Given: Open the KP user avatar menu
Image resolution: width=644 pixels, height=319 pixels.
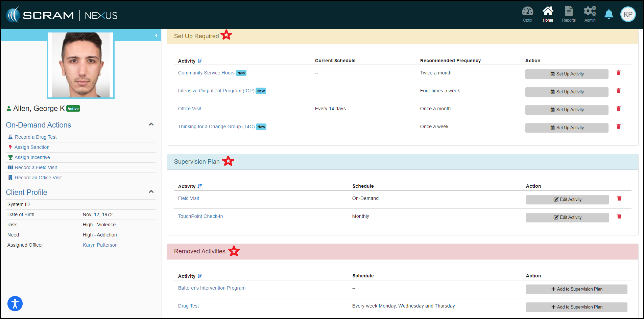Looking at the screenshot, I should pos(628,15).
